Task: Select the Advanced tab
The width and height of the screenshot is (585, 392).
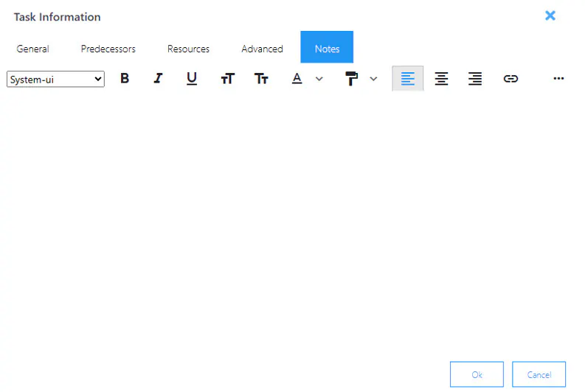Action: 263,49
